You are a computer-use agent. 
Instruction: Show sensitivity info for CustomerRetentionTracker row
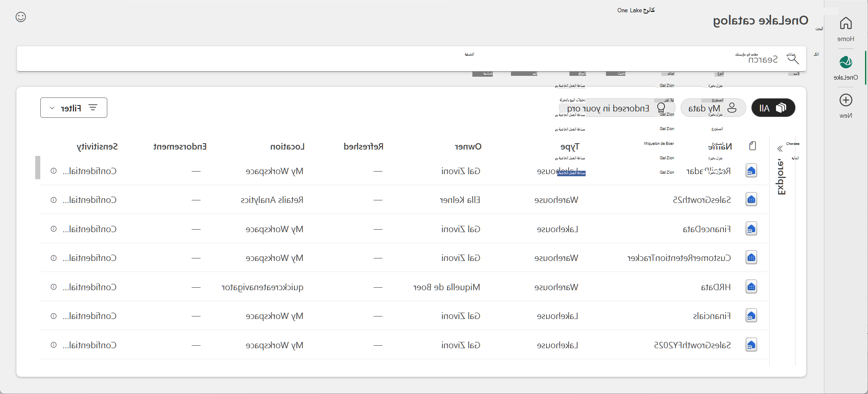(54, 258)
